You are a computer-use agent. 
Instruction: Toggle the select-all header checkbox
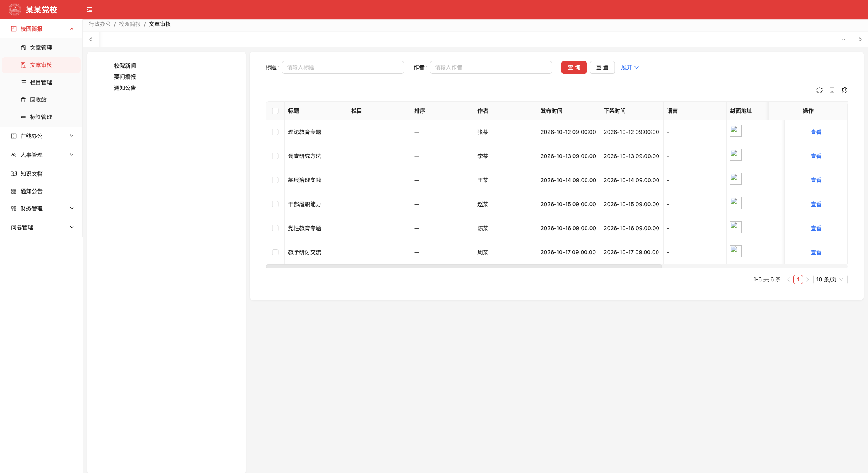275,111
